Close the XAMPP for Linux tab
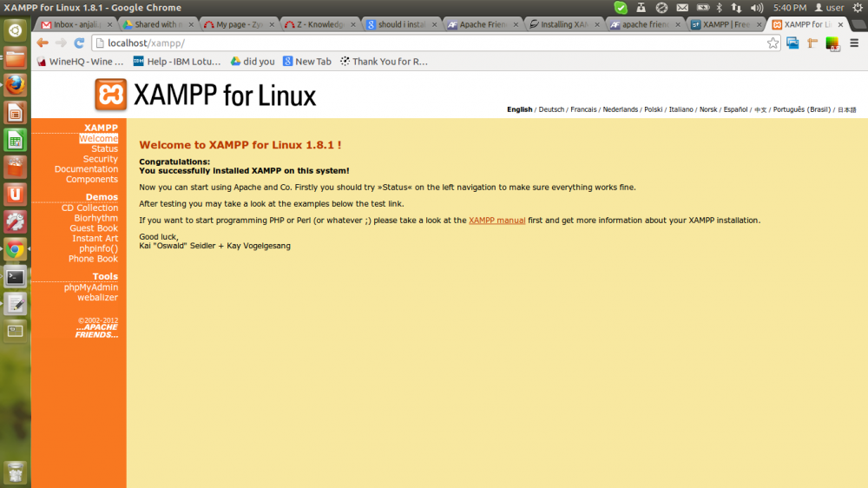 pos(840,24)
